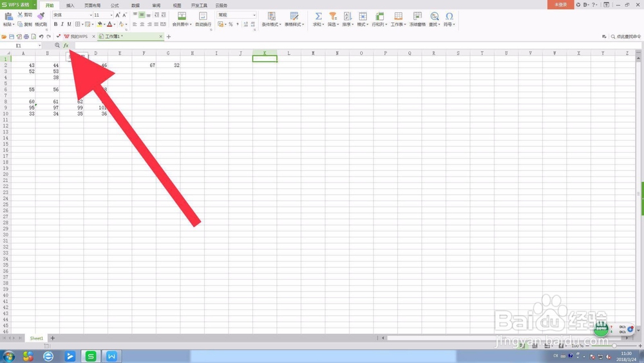The height and width of the screenshot is (363, 644).
Task: Click the Cut scissors button
Action: pyautogui.click(x=25, y=15)
